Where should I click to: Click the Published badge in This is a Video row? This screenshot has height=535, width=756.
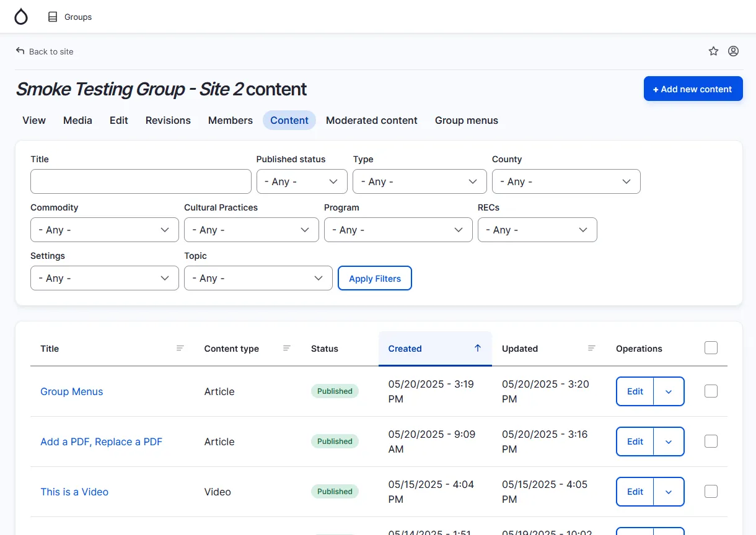point(335,492)
